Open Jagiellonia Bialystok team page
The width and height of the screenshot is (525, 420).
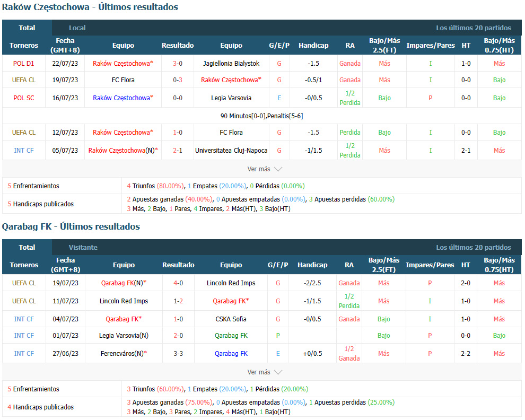pyautogui.click(x=231, y=63)
